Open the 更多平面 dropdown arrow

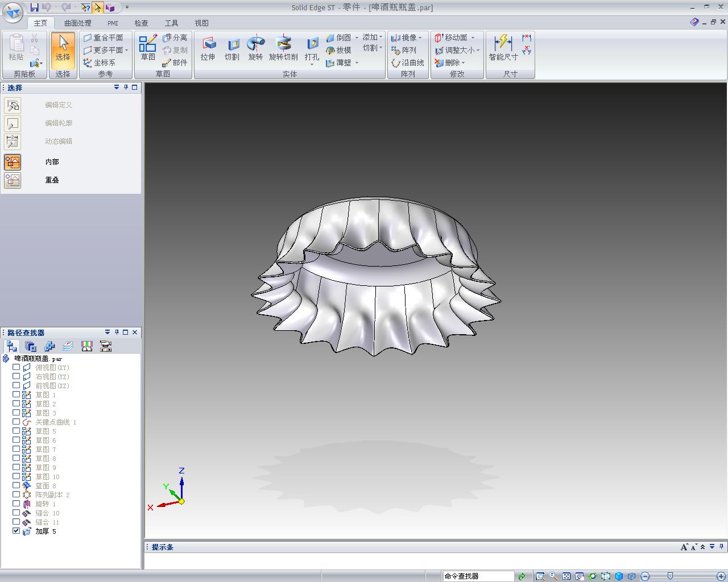(x=126, y=50)
